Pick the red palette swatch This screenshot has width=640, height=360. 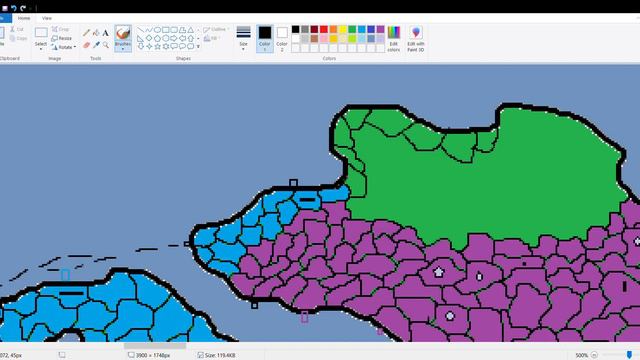point(324,29)
